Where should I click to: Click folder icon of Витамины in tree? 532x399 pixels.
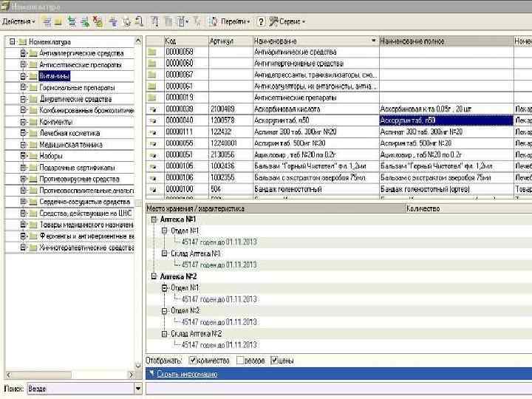tap(33, 75)
